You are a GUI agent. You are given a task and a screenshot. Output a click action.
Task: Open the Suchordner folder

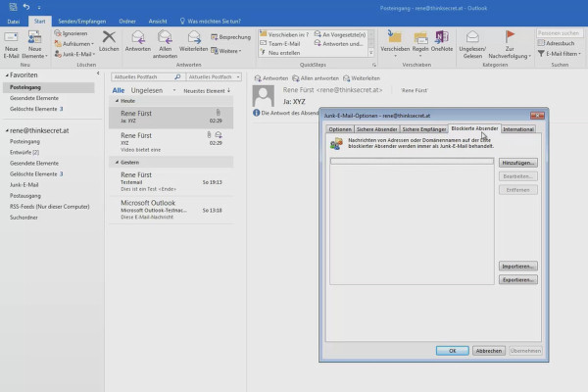[x=24, y=218]
